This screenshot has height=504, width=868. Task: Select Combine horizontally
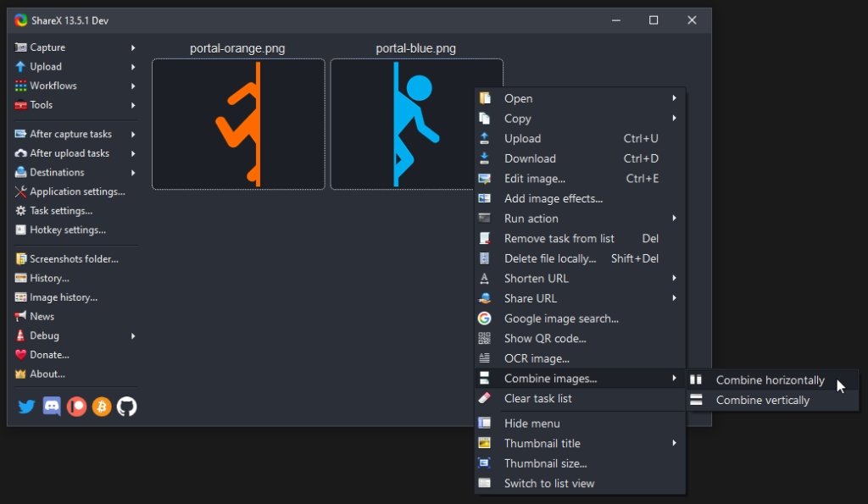click(x=773, y=380)
